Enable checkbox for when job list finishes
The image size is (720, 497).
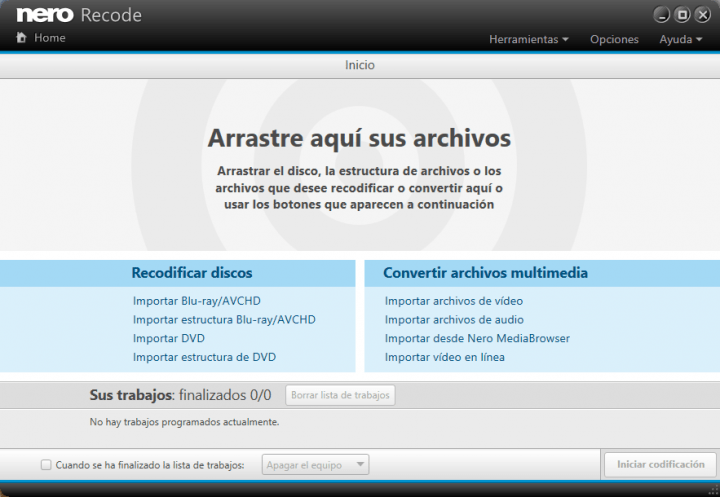tap(46, 465)
